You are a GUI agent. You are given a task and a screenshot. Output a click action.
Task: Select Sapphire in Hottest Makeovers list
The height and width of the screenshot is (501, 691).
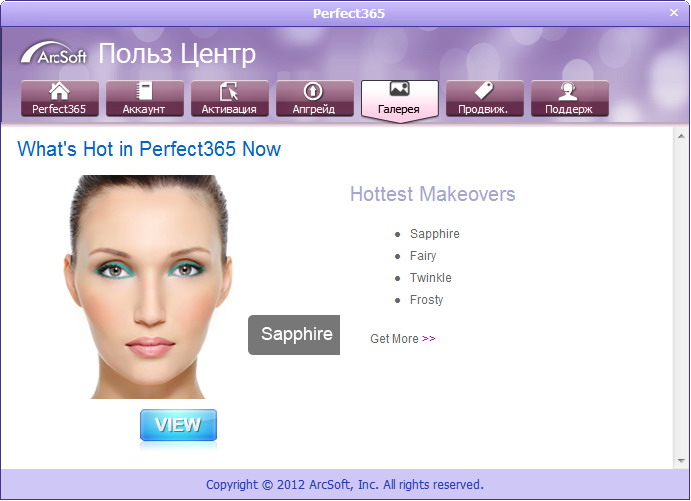435,234
